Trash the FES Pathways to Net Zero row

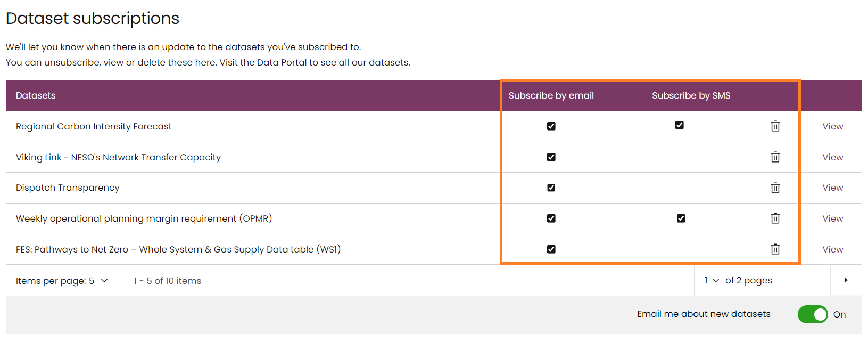click(775, 249)
